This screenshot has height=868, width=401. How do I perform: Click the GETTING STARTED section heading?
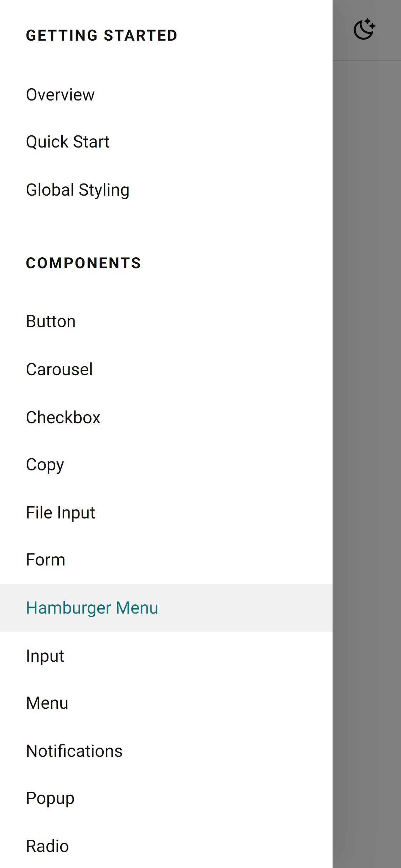pos(101,35)
